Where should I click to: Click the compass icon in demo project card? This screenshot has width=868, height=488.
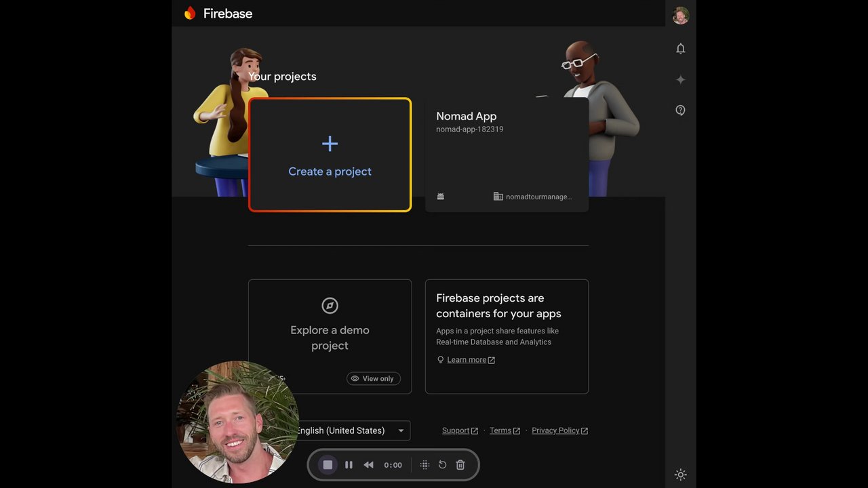[330, 306]
